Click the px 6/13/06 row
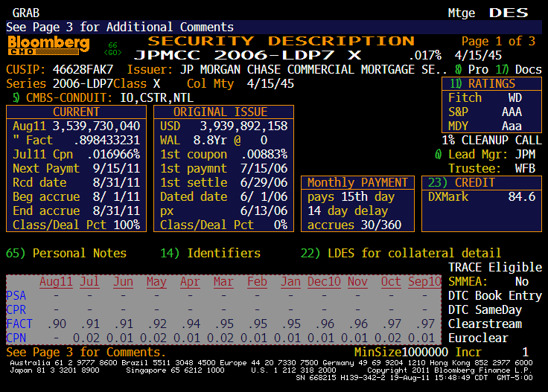Screen dimensions: 548x392 223,211
